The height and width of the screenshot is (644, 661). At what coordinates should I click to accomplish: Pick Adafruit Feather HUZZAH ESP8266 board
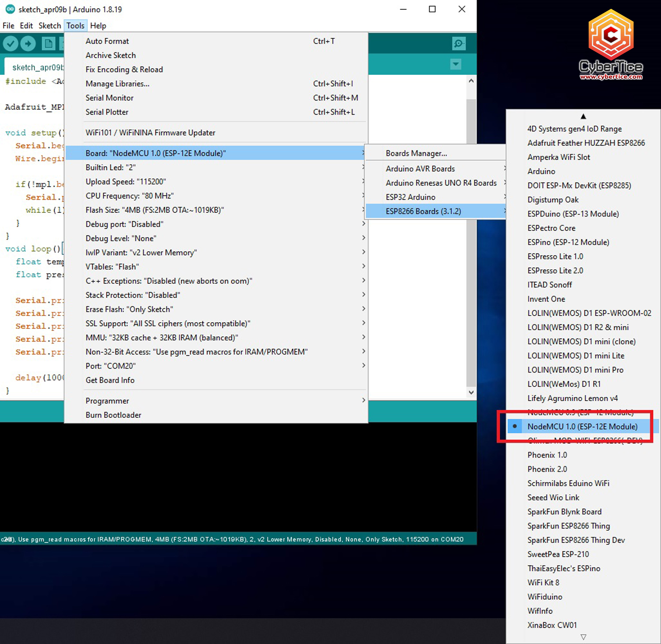coord(586,143)
